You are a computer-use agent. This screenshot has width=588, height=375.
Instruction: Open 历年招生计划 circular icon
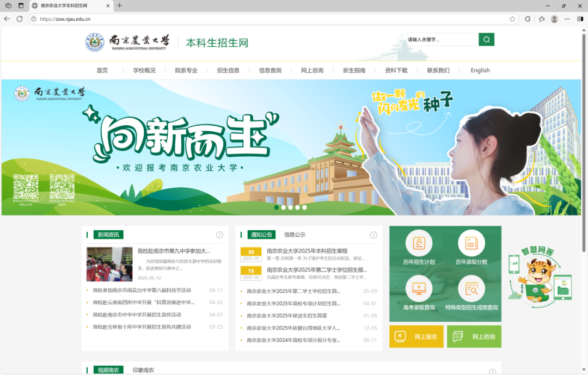tap(419, 243)
